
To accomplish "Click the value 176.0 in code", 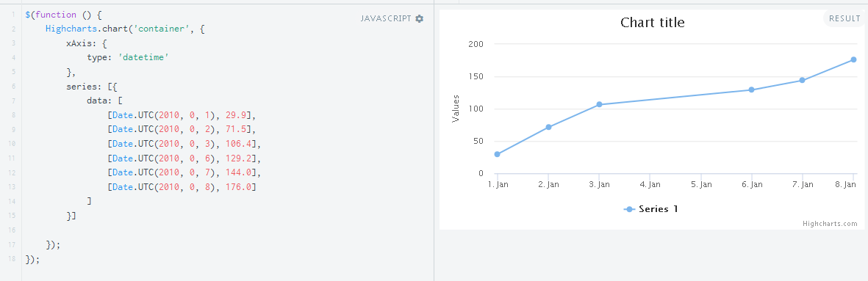I will (239, 186).
